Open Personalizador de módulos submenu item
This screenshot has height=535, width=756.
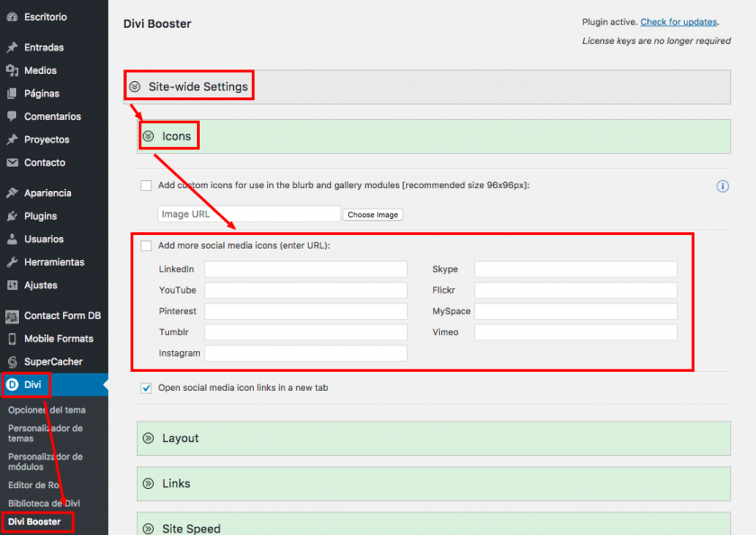[x=45, y=462]
